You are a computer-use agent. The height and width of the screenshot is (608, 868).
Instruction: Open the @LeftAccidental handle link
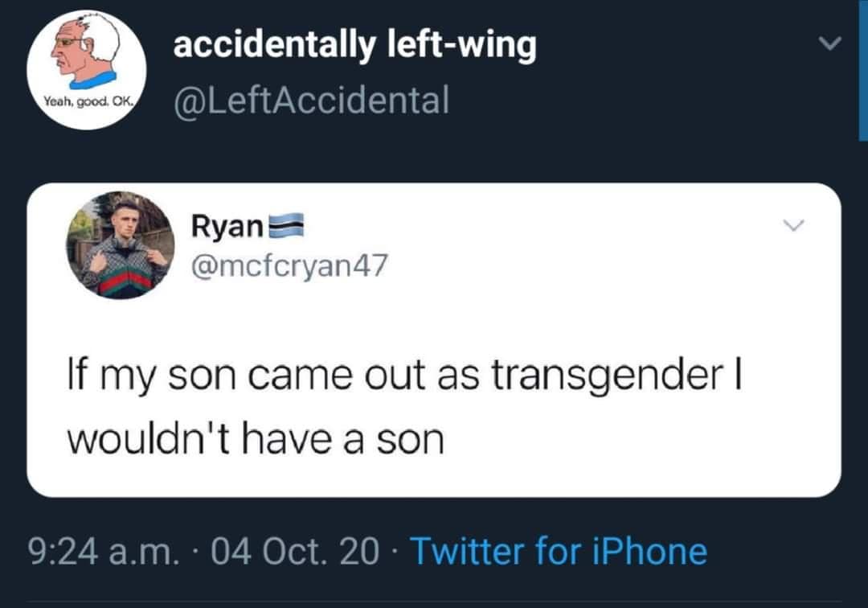[x=311, y=100]
